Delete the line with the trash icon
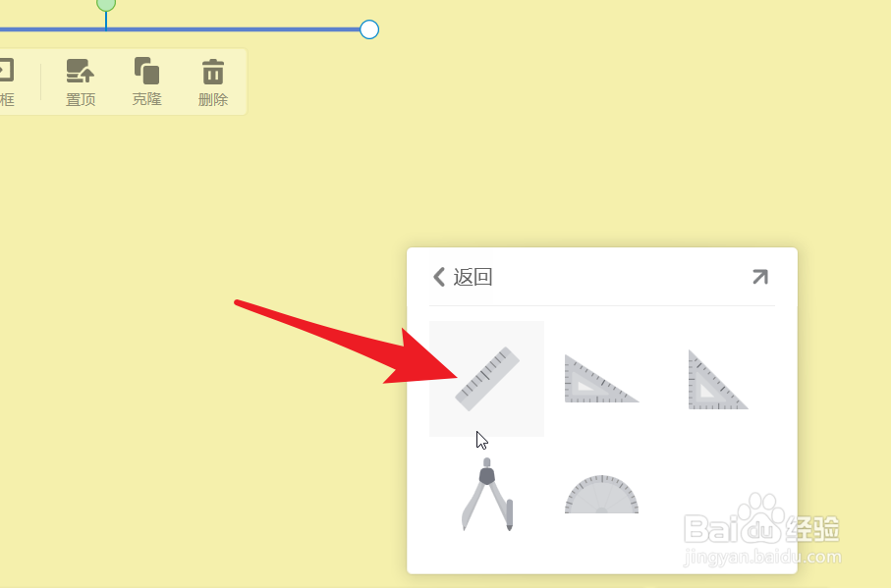Image resolution: width=891 pixels, height=588 pixels. pyautogui.click(x=213, y=72)
